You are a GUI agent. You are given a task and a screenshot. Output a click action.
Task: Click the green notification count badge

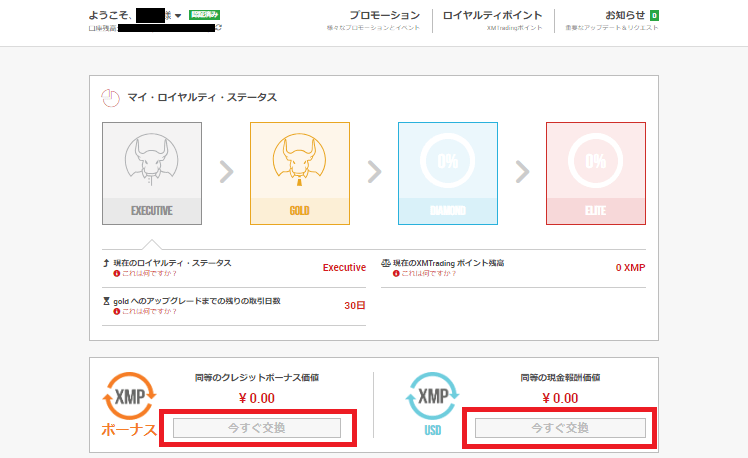point(654,16)
